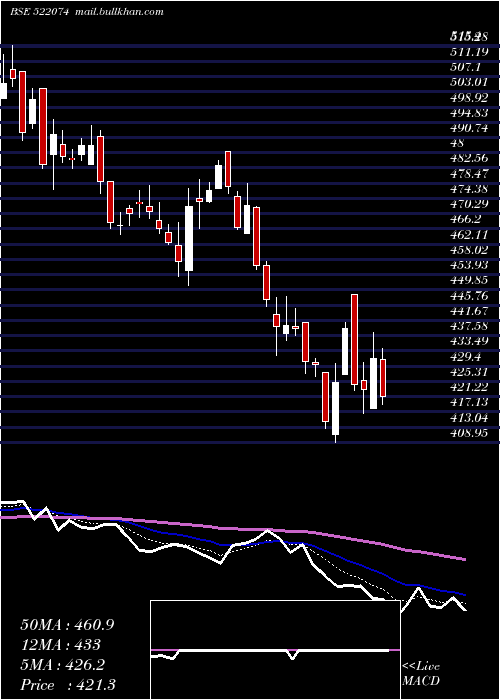Viewport: 500px width, 700px height.
Task: Click the 413.04 price axis label
Action: point(468,417)
